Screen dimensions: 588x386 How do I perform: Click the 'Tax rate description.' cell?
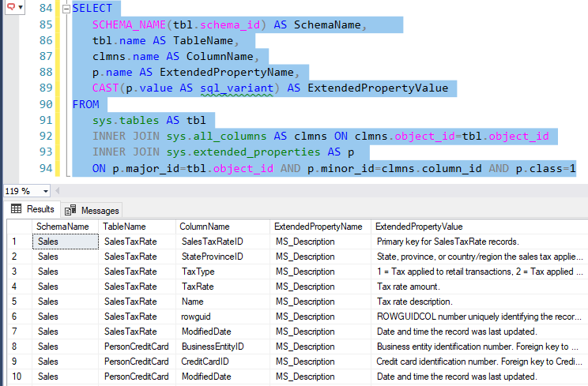click(479, 302)
